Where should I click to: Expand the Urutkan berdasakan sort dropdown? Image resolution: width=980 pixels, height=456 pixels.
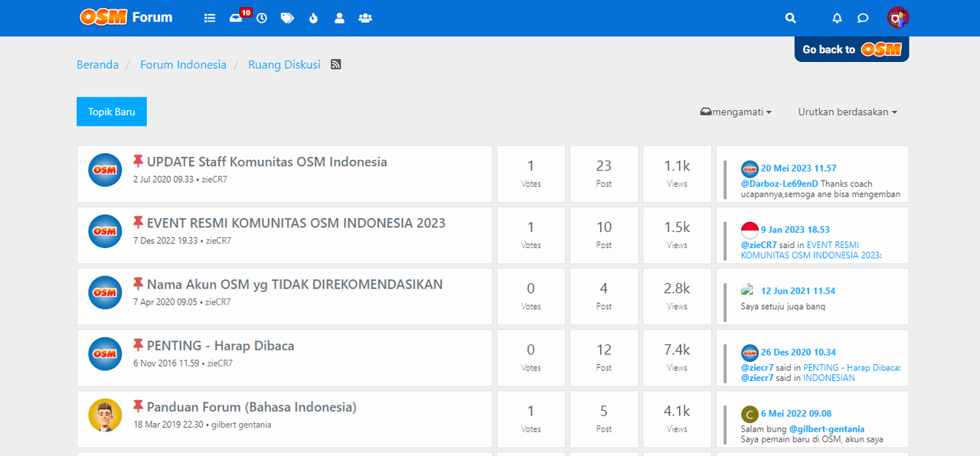pos(848,112)
